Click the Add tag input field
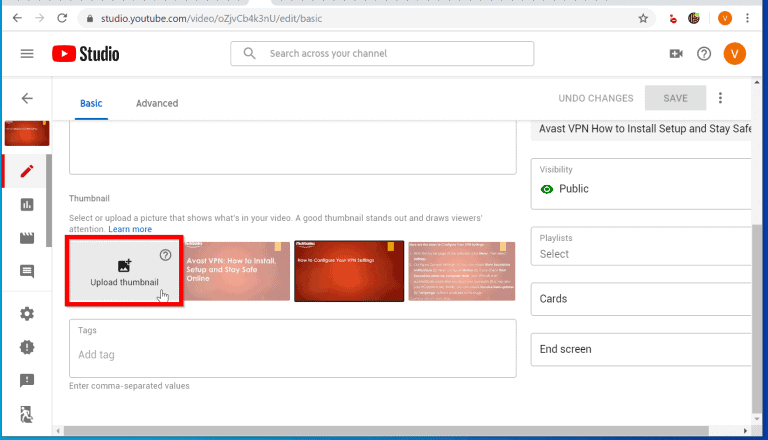Screen dimensions: 768x440 click(x=292, y=354)
